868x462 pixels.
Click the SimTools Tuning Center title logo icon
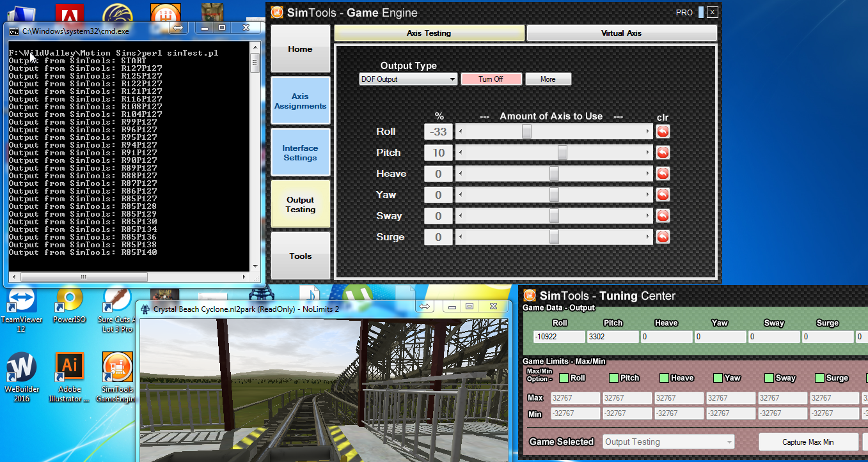click(530, 295)
